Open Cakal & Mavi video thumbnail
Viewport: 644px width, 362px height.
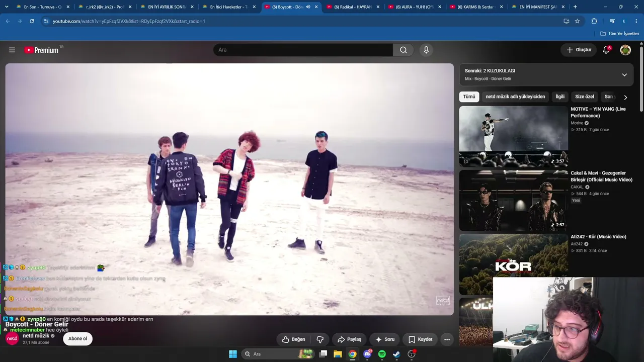point(513,200)
